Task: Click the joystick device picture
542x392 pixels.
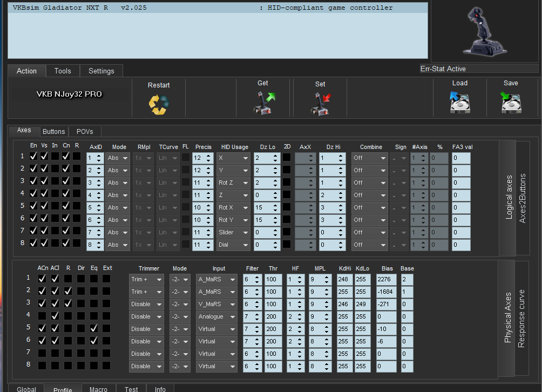Action: pos(484,31)
